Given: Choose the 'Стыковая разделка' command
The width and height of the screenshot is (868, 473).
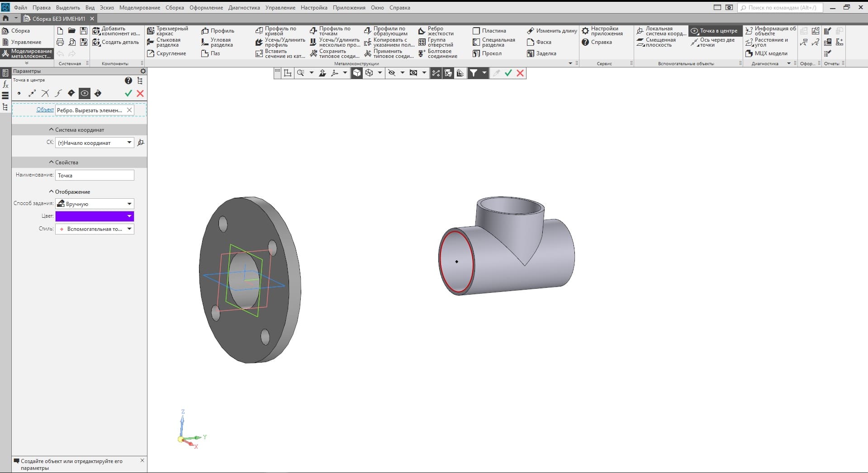Looking at the screenshot, I should click(164, 42).
